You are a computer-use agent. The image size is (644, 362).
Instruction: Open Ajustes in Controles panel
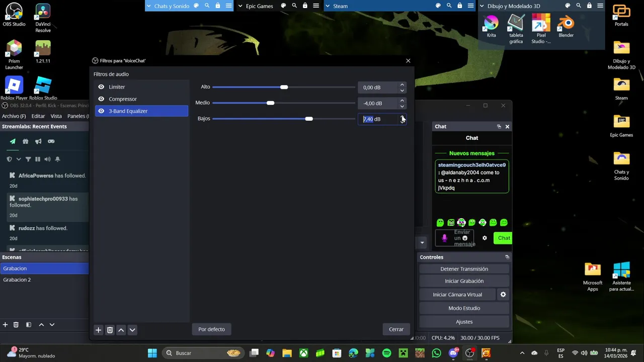point(464,322)
